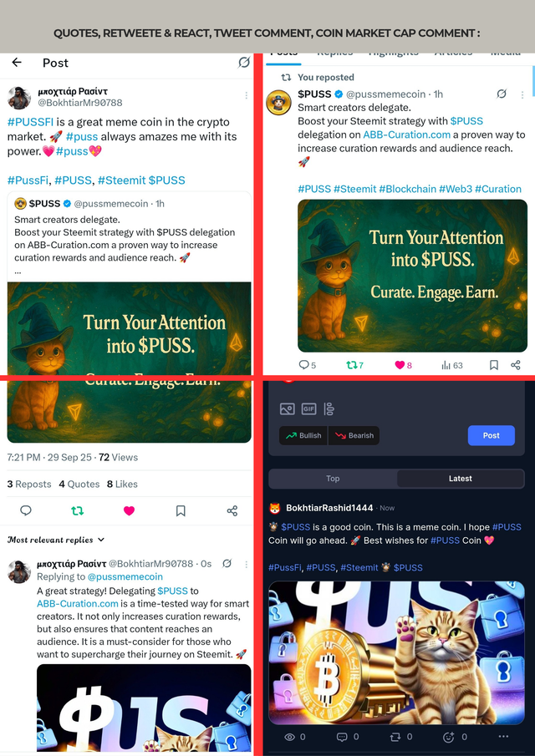
Task: Click the GIF icon in the composer
Action: pyautogui.click(x=308, y=408)
